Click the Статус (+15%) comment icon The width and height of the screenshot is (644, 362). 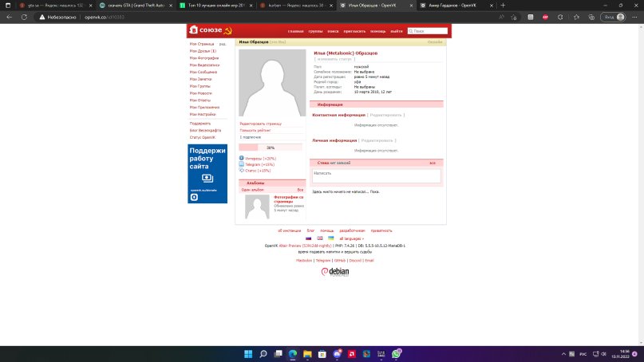pos(242,171)
